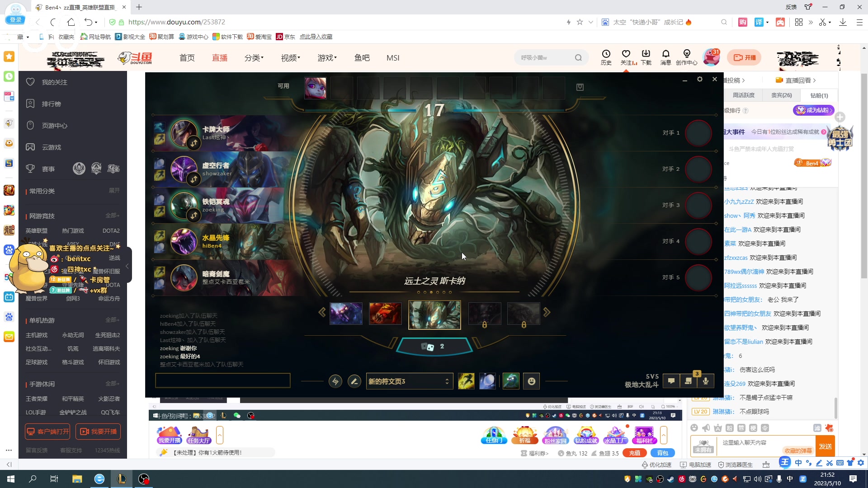Open 我的关注 in left sidebar

(x=54, y=82)
